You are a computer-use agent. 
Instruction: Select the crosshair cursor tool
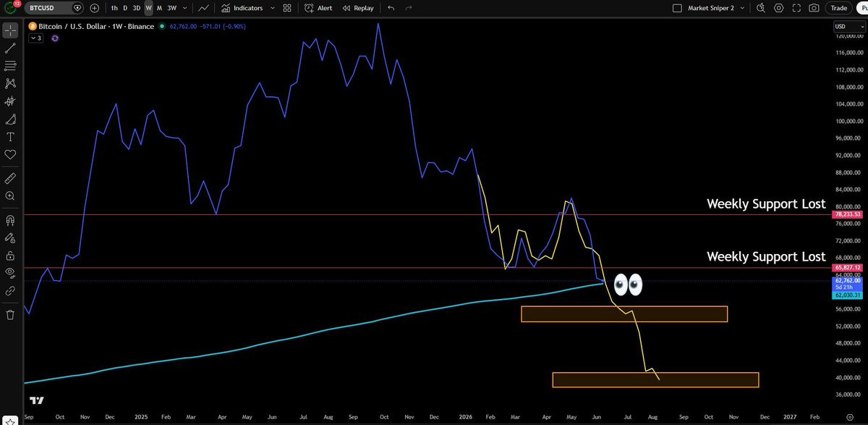10,31
